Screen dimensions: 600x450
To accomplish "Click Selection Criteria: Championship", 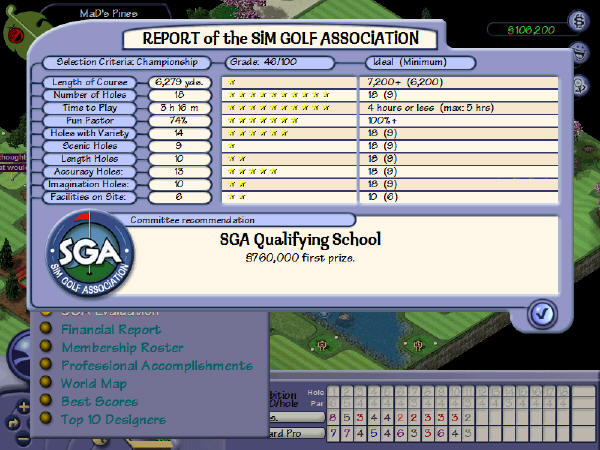I will 127,62.
